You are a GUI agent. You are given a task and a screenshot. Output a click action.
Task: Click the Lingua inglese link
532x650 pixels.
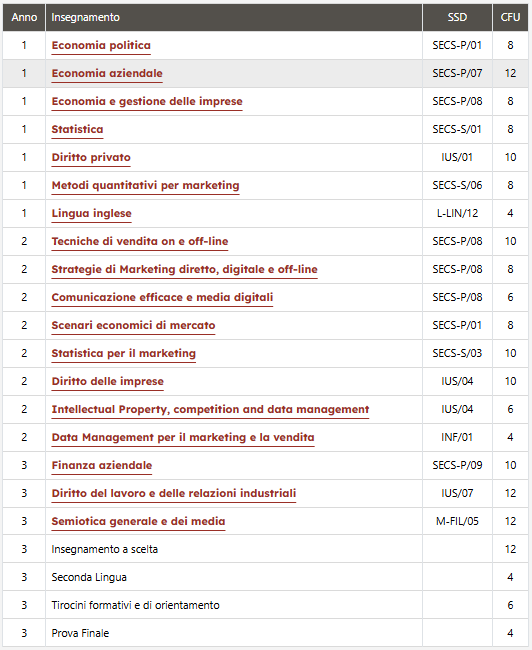(91, 213)
